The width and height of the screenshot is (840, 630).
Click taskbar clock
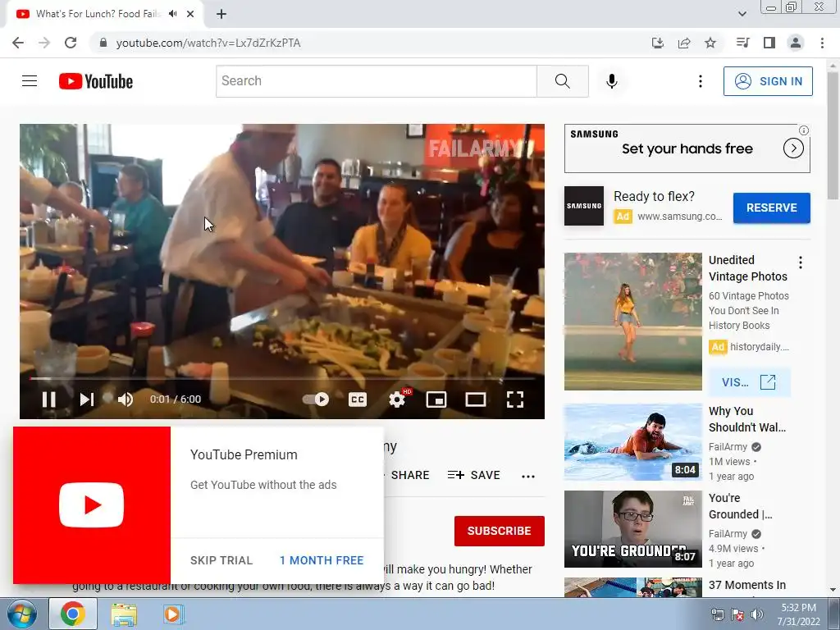[799, 614]
